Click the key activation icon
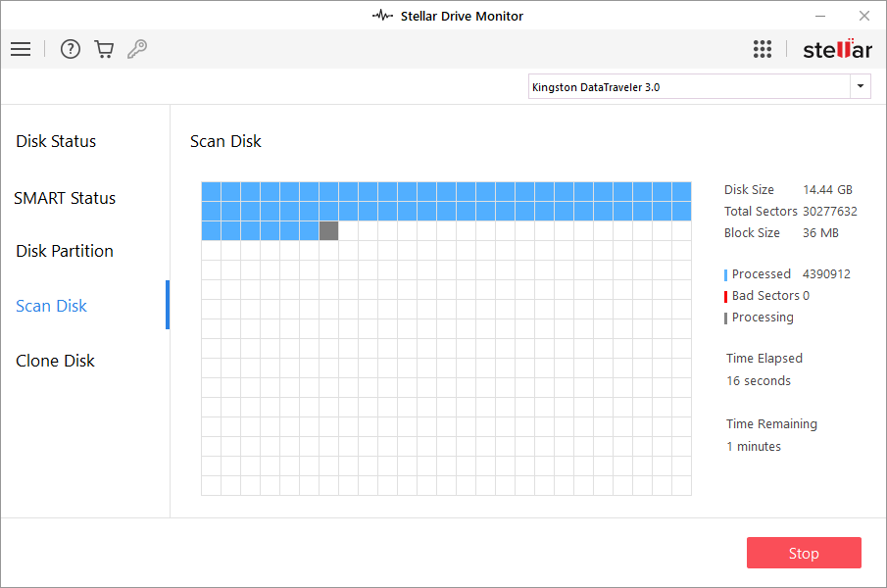Viewport: 887px width, 588px height. [137, 49]
